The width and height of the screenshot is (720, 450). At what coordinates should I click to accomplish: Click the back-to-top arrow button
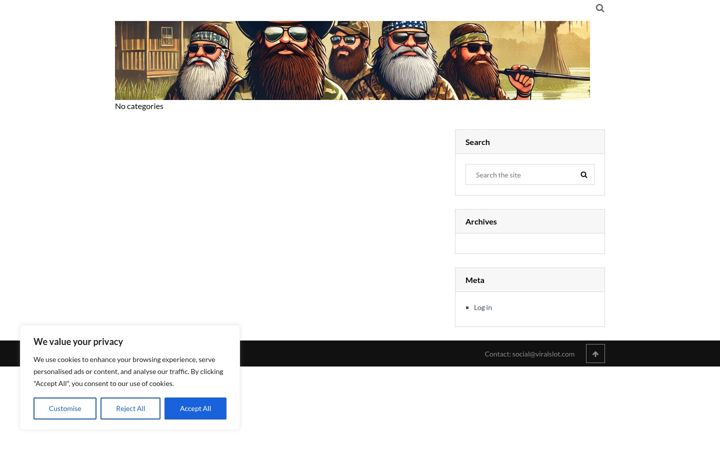595,354
